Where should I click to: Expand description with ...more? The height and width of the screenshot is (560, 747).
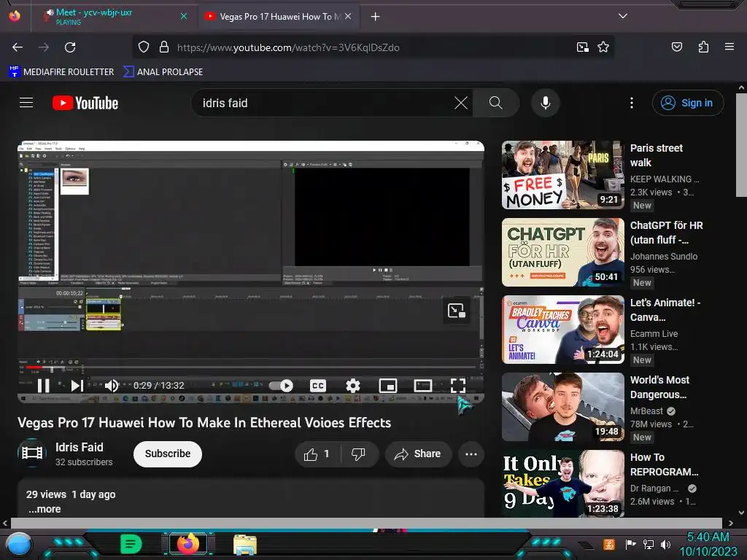tap(44, 509)
